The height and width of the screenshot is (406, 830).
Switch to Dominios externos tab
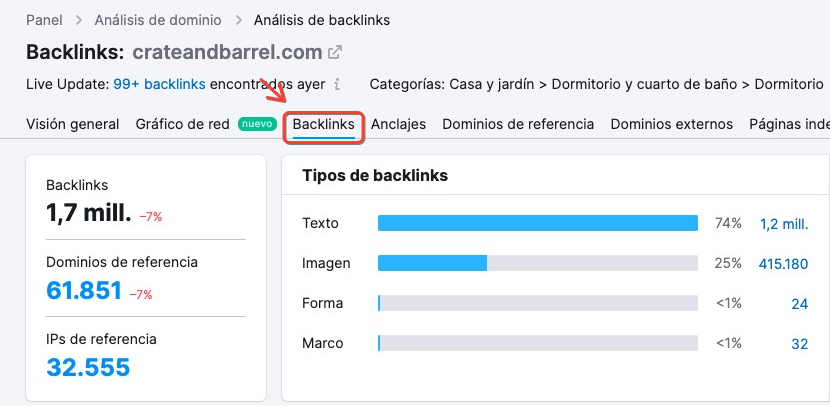[x=672, y=124]
